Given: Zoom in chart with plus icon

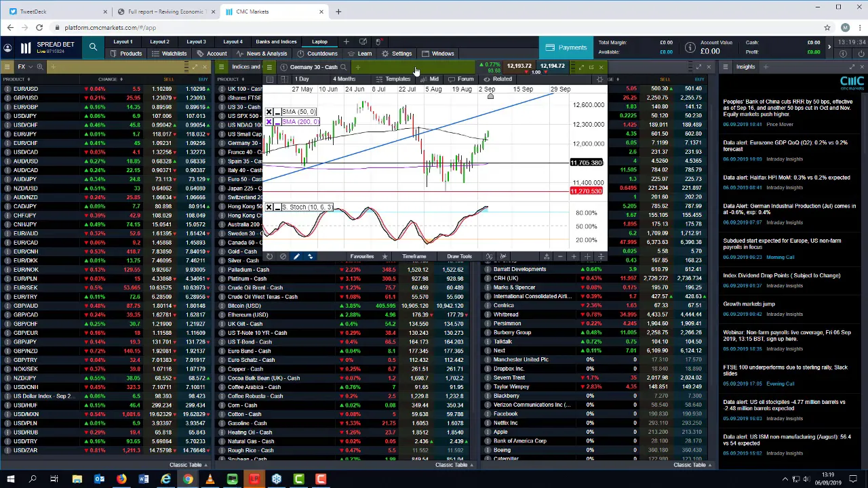Looking at the screenshot, I should click(x=574, y=256).
